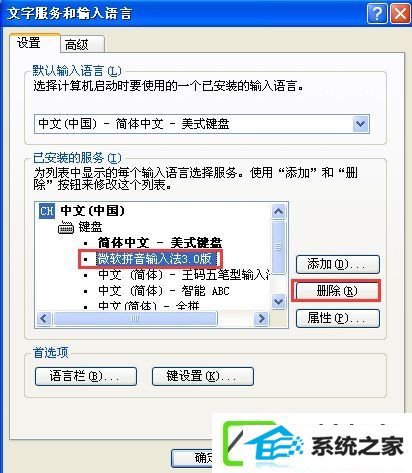Click the list's scroll down arrow
This screenshot has height=473, width=412.
click(278, 302)
